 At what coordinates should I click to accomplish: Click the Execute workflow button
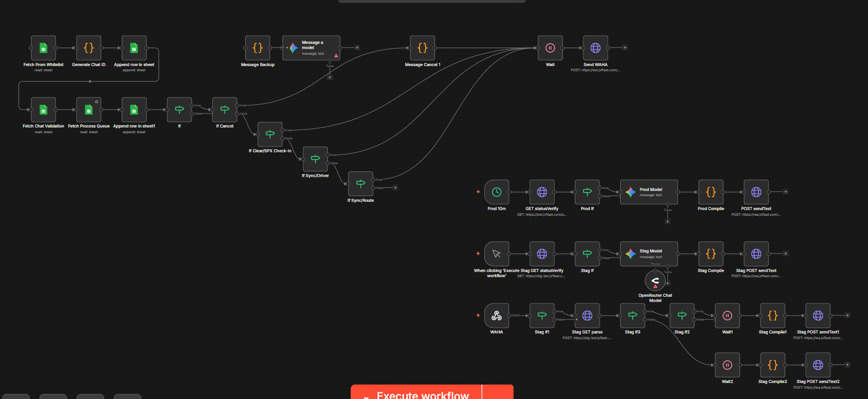417,392
